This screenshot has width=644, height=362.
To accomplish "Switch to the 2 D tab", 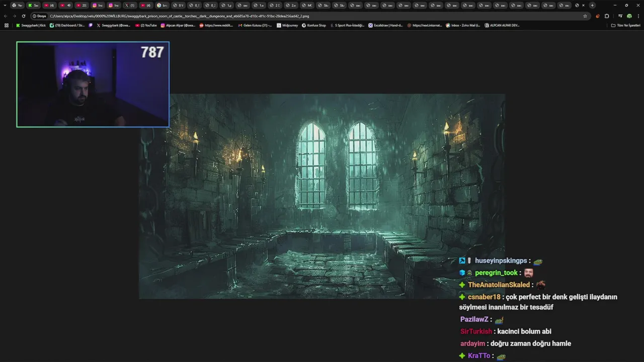I will click(x=275, y=5).
